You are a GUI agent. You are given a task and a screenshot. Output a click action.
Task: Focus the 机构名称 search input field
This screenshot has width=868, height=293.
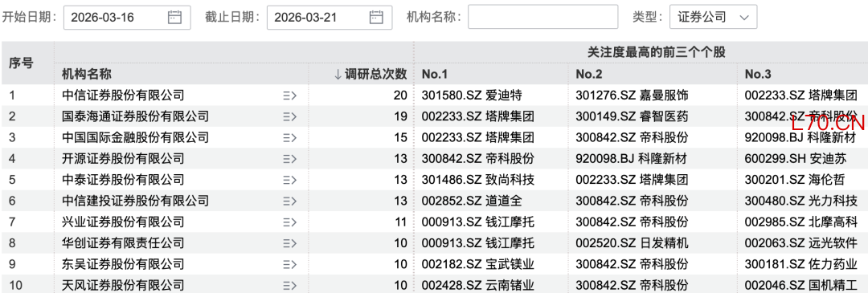click(542, 17)
